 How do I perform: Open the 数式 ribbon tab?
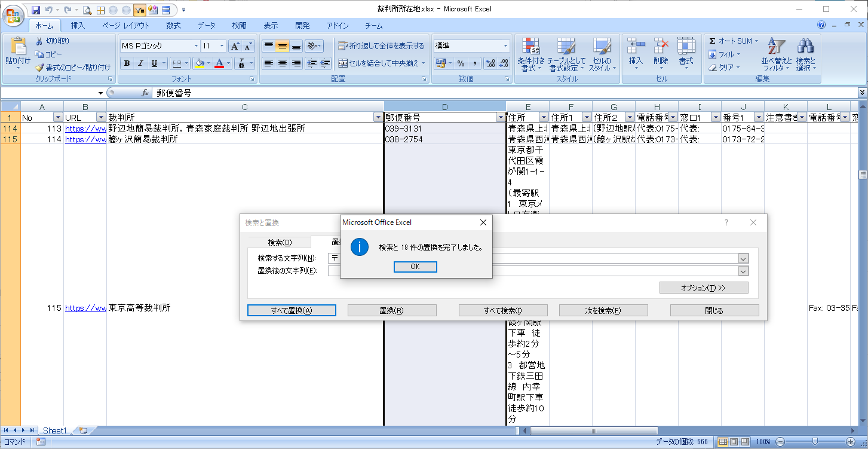[x=174, y=26]
